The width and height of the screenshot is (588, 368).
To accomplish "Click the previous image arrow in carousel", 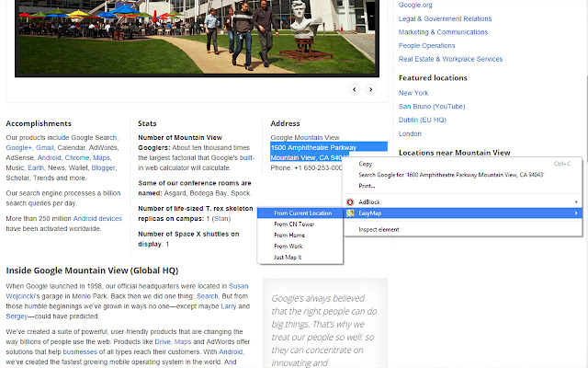I will pyautogui.click(x=355, y=89).
